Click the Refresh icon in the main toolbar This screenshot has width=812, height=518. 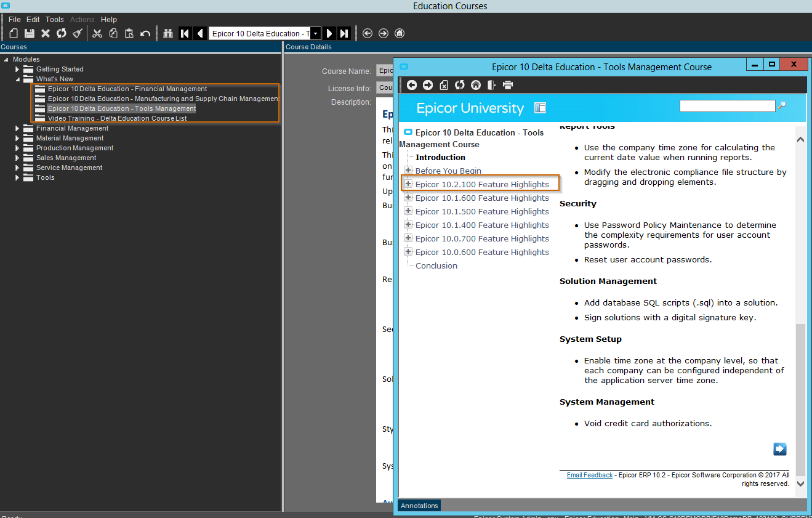pyautogui.click(x=62, y=33)
